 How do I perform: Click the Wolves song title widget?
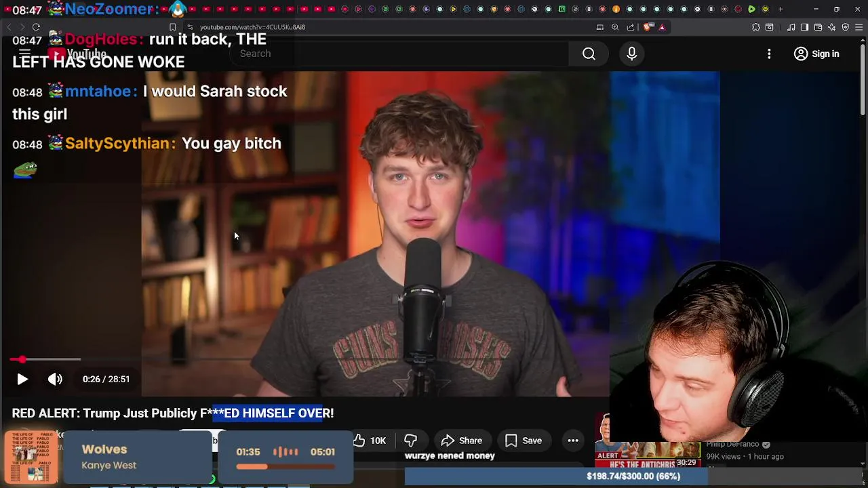[104, 449]
